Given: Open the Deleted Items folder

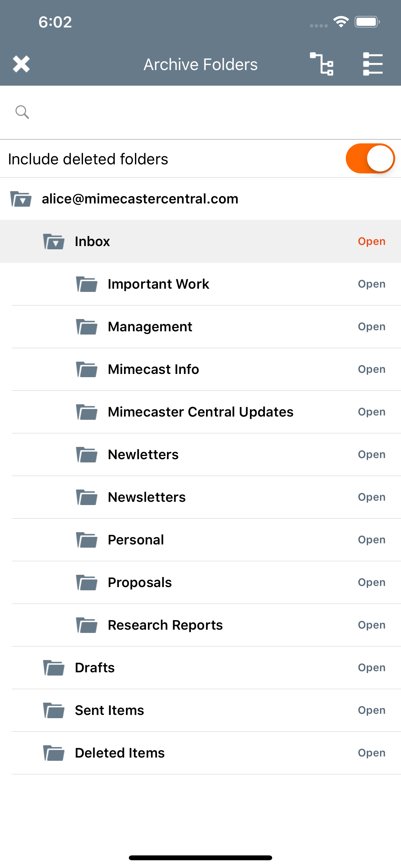Looking at the screenshot, I should pos(372,753).
